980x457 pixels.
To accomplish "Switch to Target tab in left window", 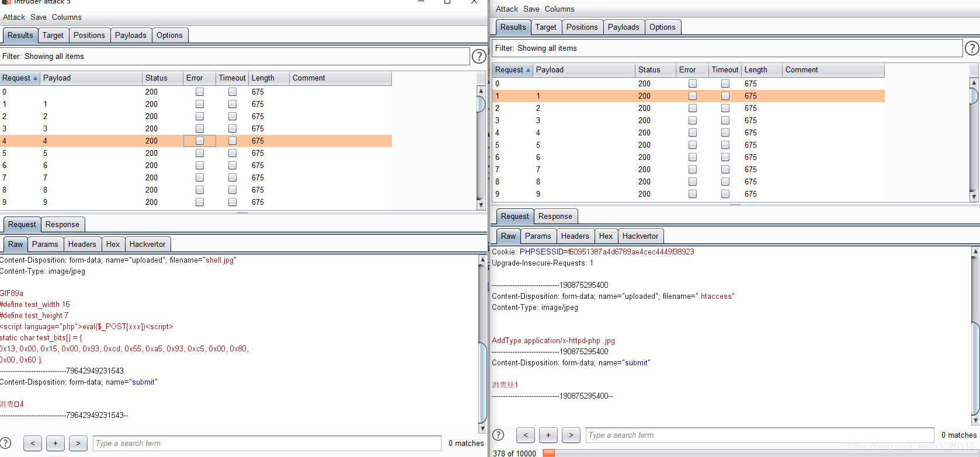I will point(53,35).
